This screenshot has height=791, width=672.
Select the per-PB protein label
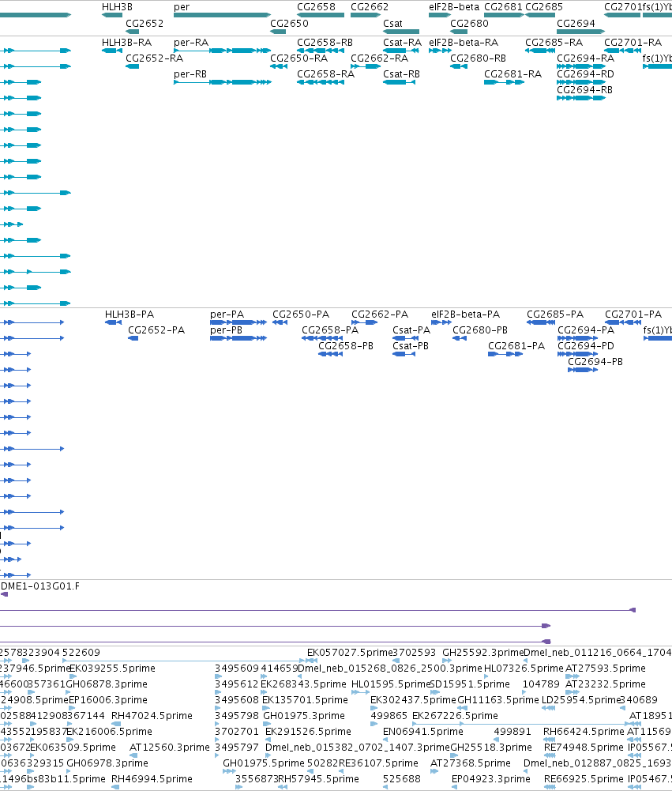(x=227, y=330)
